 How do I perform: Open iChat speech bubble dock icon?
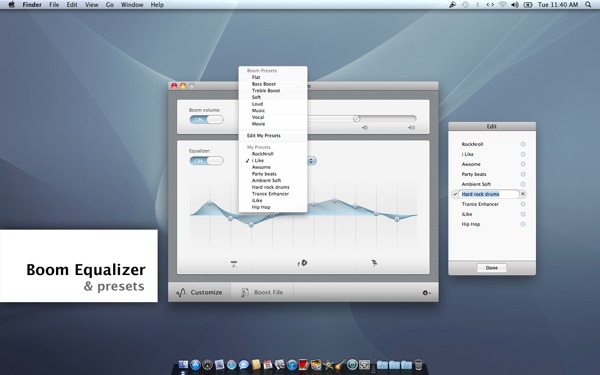click(x=243, y=365)
